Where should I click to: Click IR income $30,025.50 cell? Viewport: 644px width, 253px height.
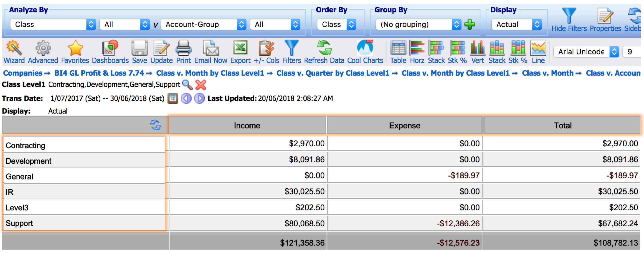pyautogui.click(x=248, y=191)
